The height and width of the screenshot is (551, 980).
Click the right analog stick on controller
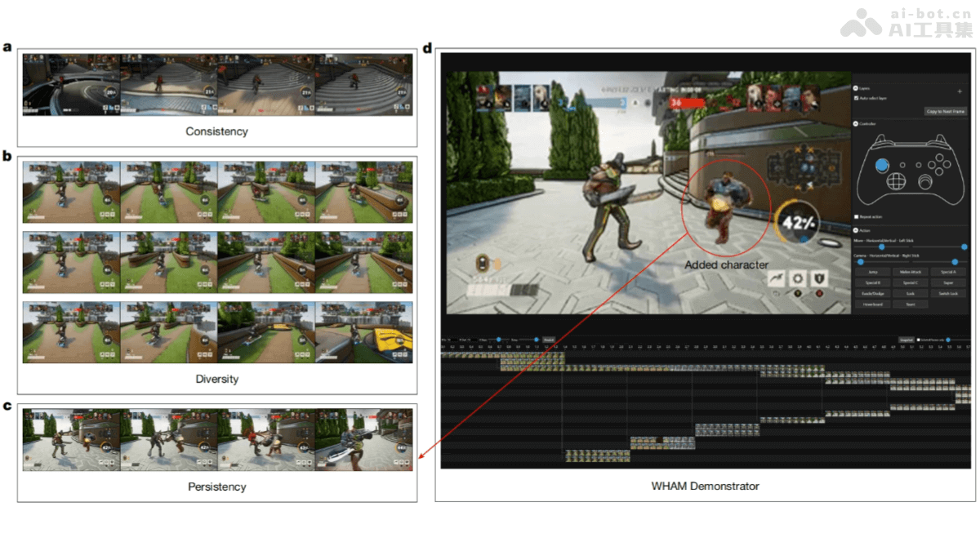click(925, 181)
